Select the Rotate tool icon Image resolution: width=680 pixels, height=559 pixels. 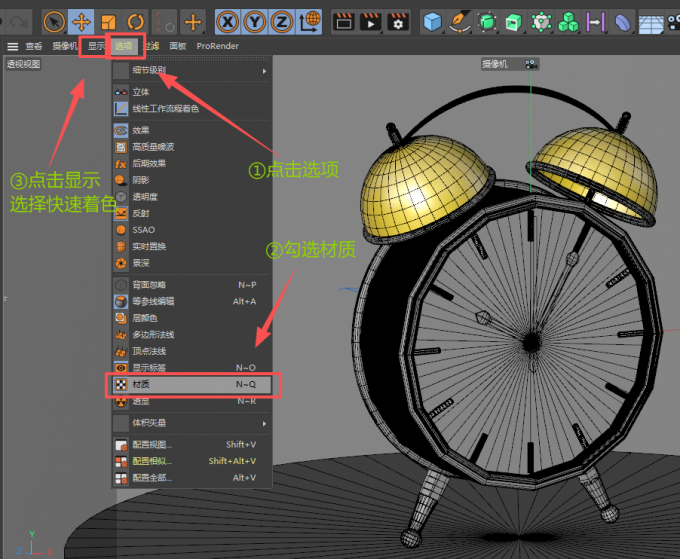135,21
